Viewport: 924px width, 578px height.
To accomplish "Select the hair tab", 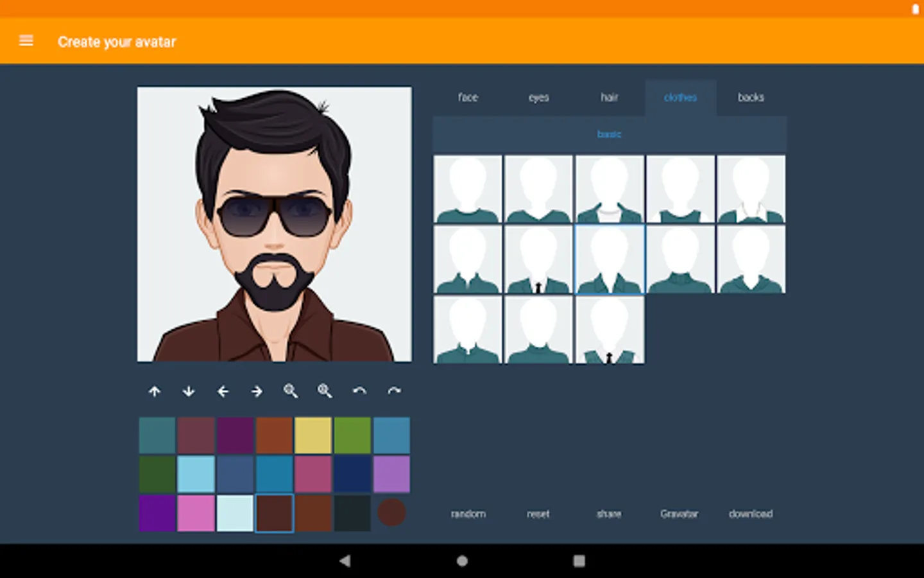I will click(609, 98).
